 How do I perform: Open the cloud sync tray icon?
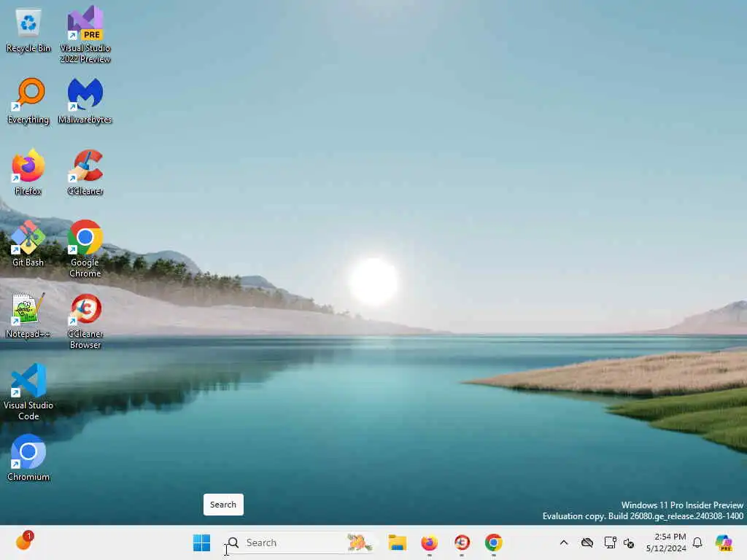click(x=587, y=542)
